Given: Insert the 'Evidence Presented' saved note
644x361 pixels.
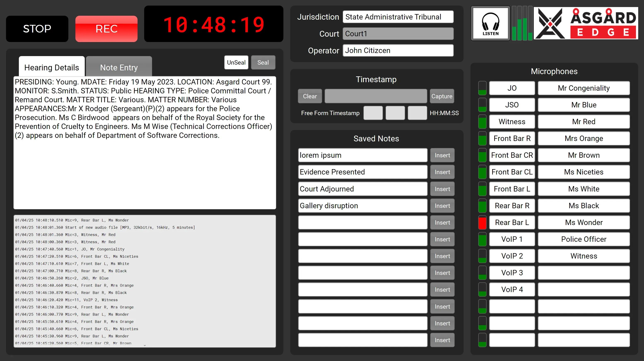Looking at the screenshot, I should point(442,172).
